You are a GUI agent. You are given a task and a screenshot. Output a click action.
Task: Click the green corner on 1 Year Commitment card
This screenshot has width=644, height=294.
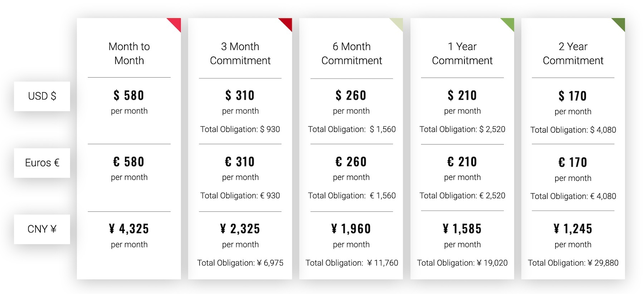click(x=509, y=23)
